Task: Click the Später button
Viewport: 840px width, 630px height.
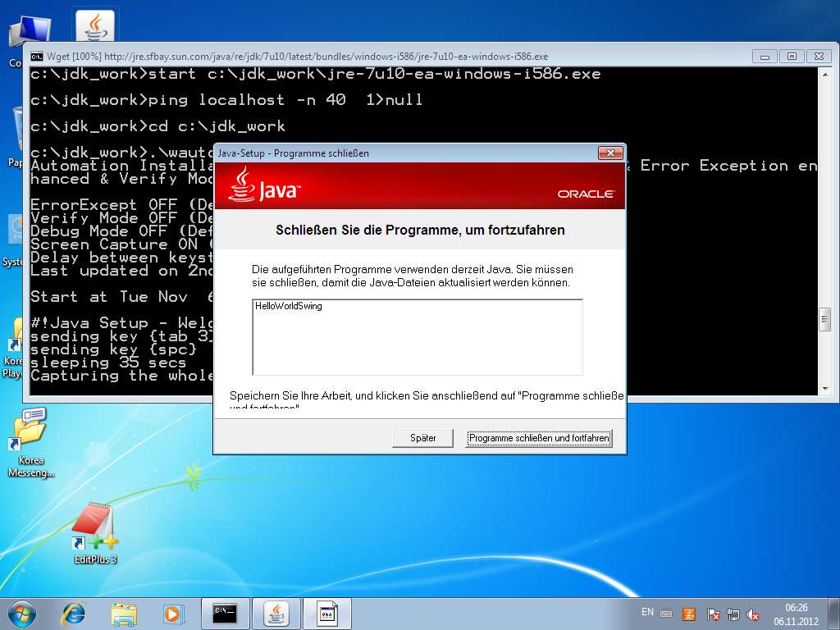Action: click(x=423, y=438)
